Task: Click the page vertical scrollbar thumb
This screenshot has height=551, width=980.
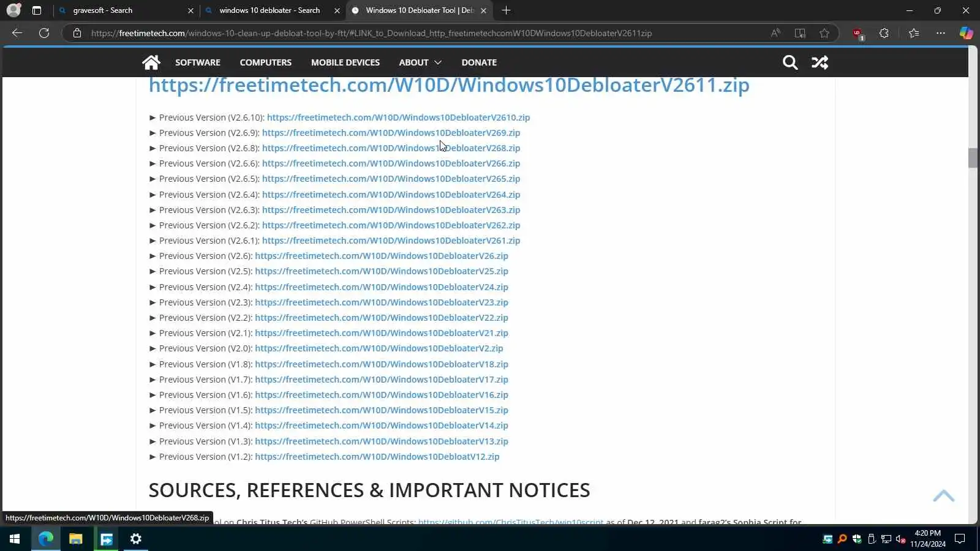Action: click(x=973, y=158)
